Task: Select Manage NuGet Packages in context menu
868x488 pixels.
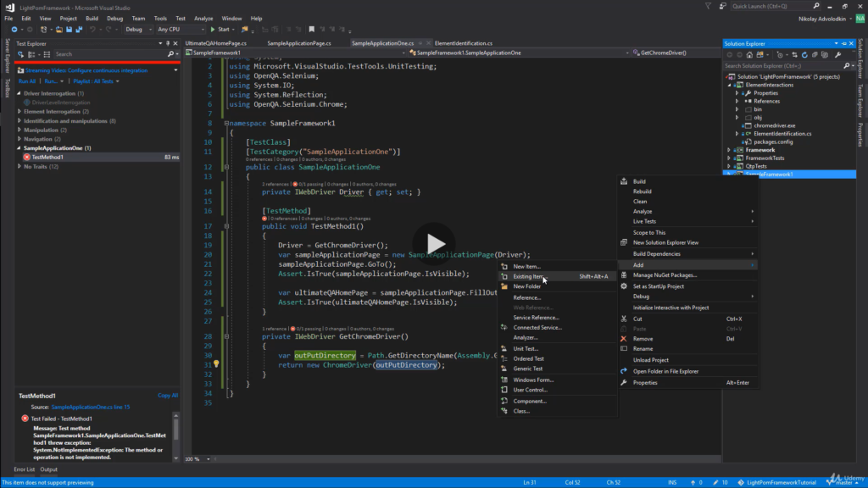Action: (x=665, y=275)
